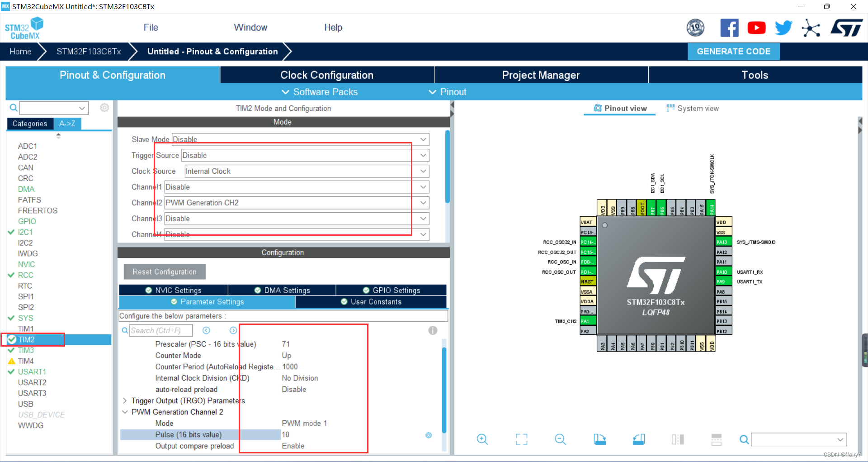Screen dimensions: 868x462
Task: Open the NVIC Settings tab
Action: (x=174, y=290)
